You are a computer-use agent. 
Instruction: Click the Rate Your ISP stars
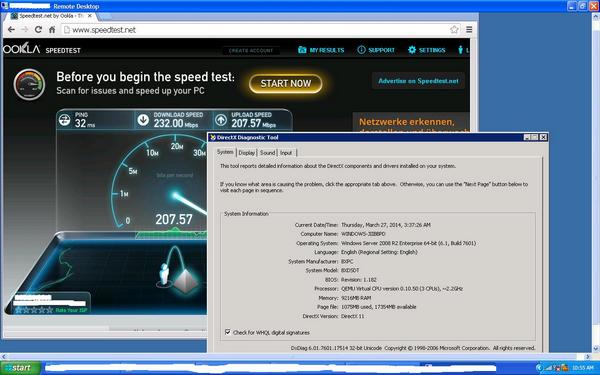click(x=34, y=310)
